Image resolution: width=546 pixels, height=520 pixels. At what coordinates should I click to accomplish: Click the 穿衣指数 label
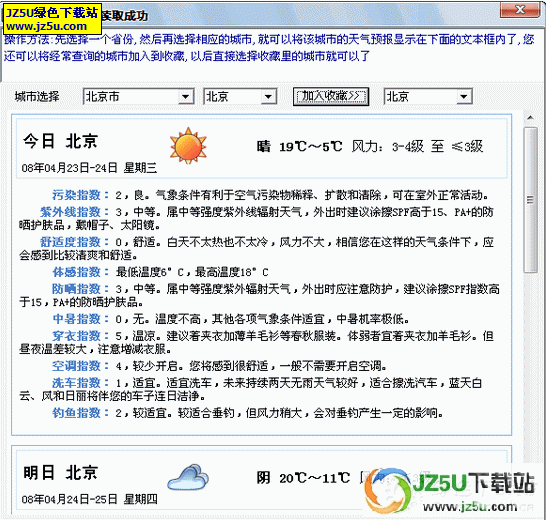click(x=81, y=336)
